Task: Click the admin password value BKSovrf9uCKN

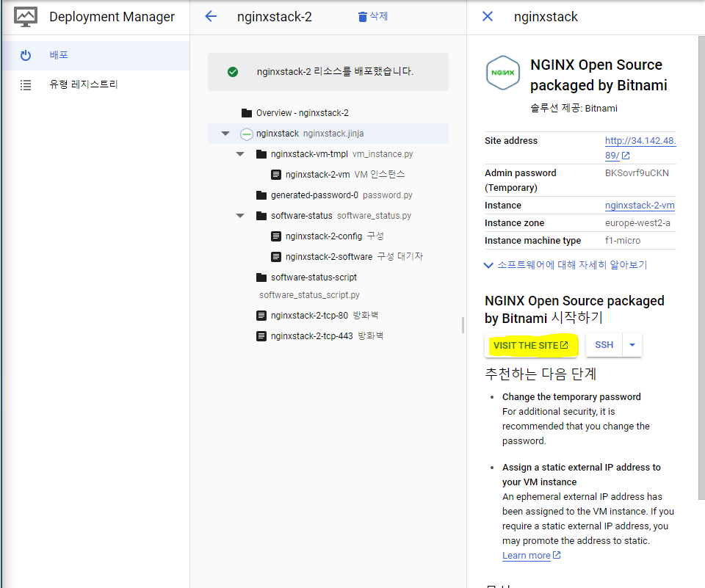Action: pos(637,173)
